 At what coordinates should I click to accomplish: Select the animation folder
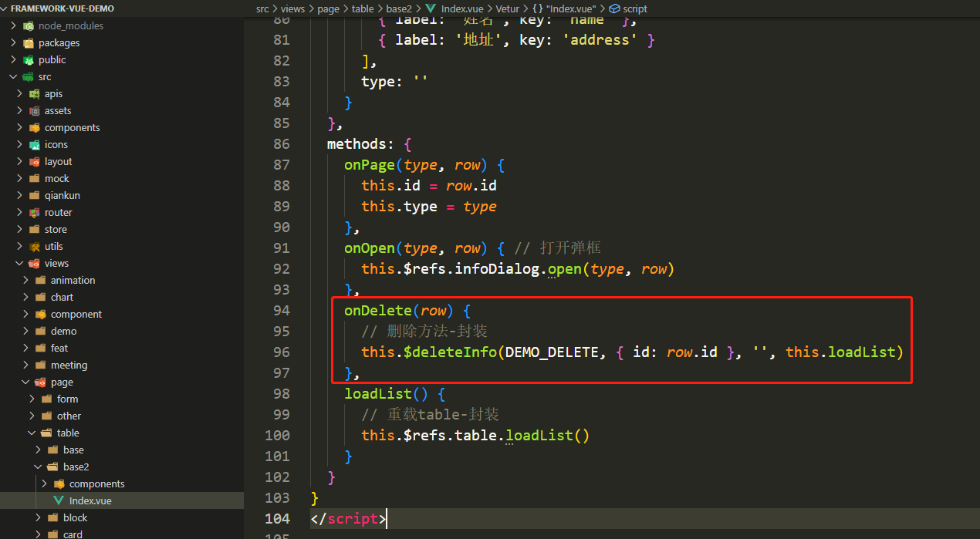point(73,280)
